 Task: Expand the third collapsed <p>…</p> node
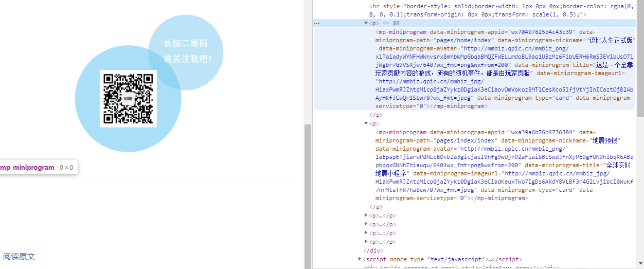pyautogui.click(x=366, y=233)
